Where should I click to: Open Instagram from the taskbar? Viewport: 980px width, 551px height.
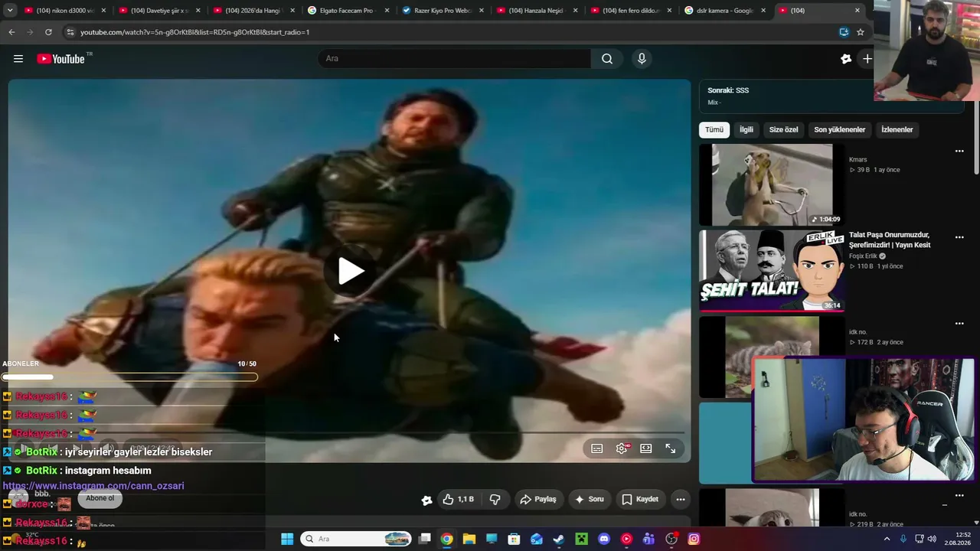tap(694, 539)
